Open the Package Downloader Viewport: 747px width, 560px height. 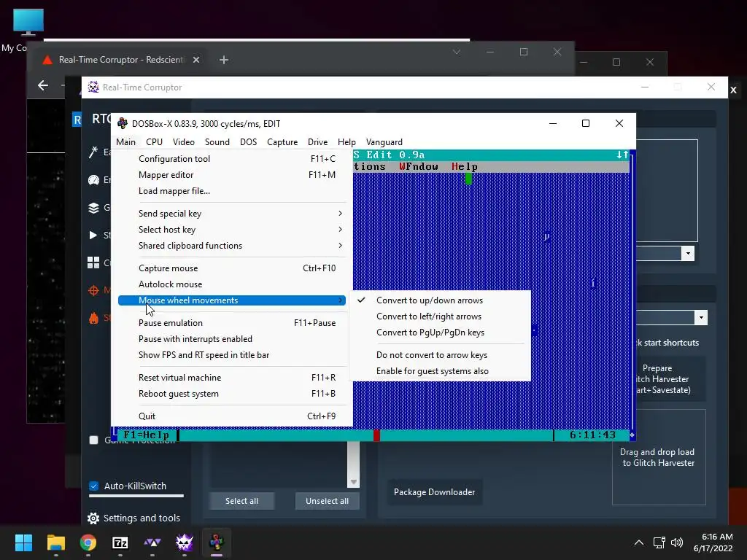coord(435,492)
